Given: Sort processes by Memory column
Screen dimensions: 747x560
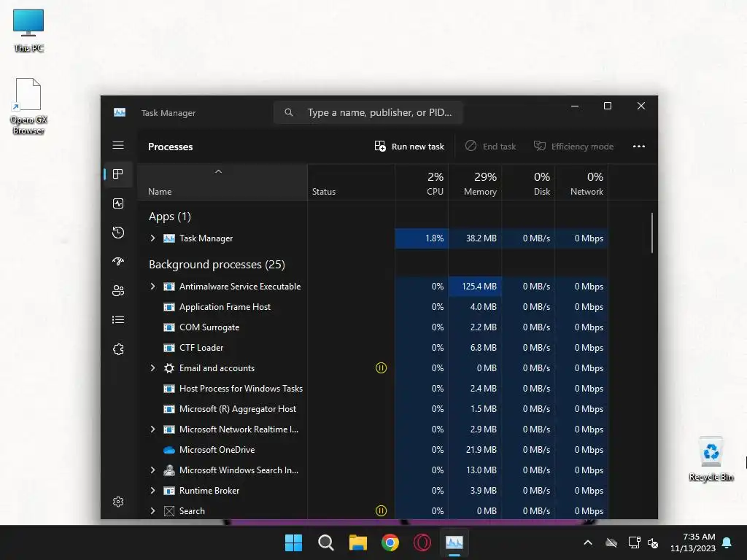Looking at the screenshot, I should point(475,183).
